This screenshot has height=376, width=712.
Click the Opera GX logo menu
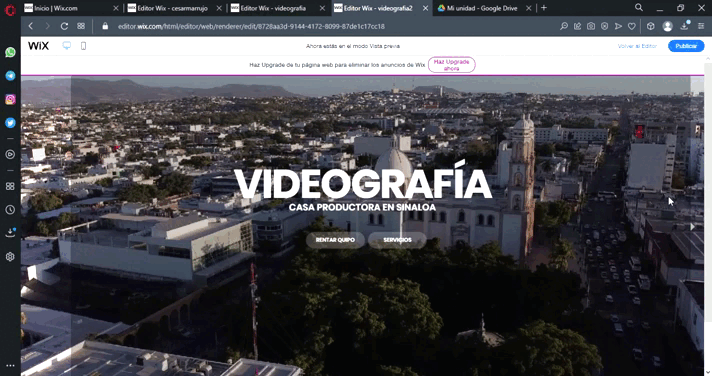click(x=10, y=10)
